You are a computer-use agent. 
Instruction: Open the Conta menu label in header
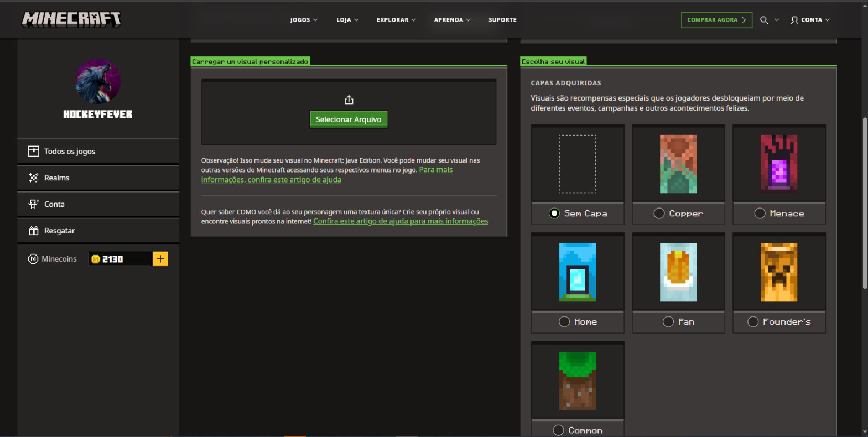click(812, 20)
